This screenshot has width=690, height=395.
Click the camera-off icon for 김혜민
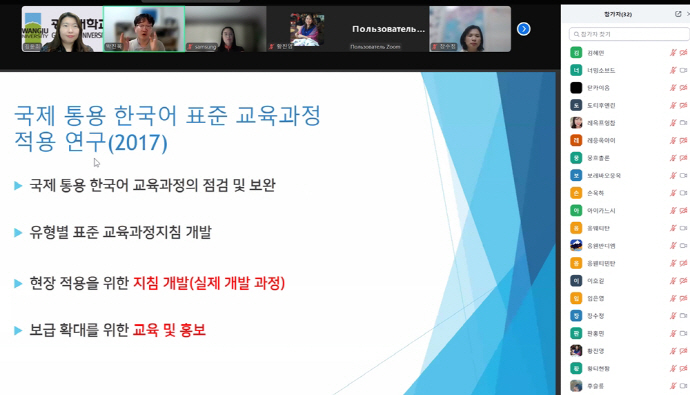coord(683,53)
